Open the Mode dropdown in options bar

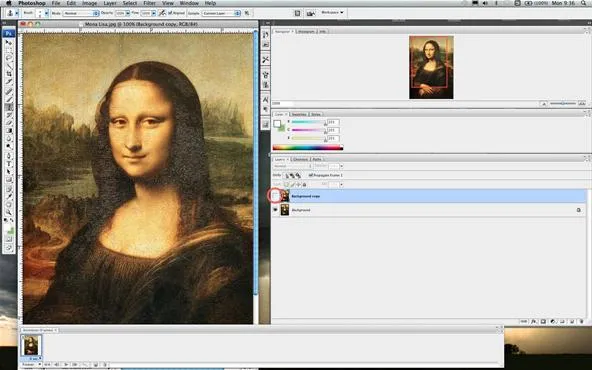point(80,13)
